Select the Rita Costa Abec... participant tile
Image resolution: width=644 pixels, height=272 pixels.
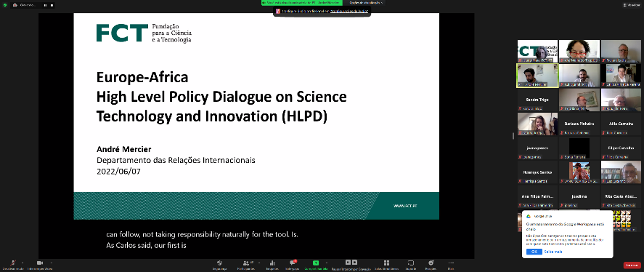pos(621,196)
